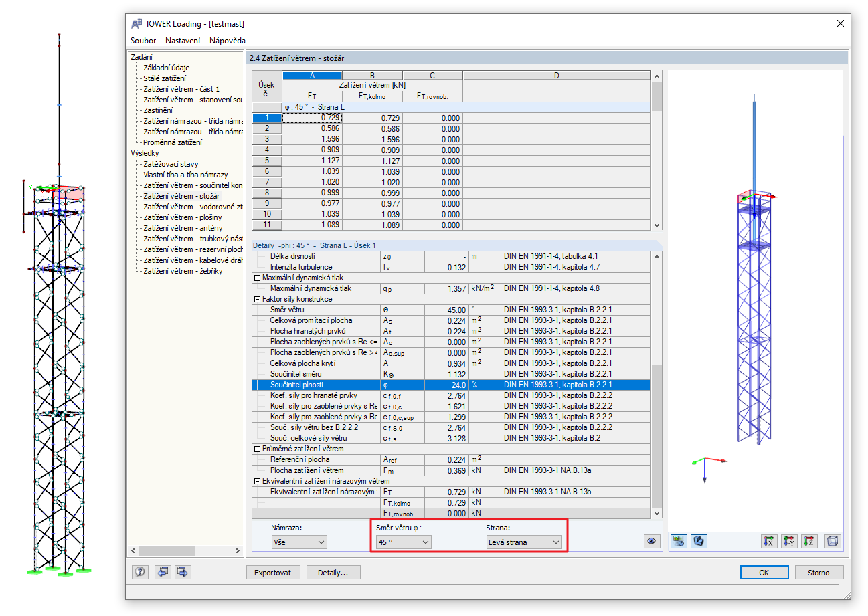Image resolution: width=868 pixels, height=616 pixels.
Task: Cancel with the Storno button
Action: tap(819, 573)
